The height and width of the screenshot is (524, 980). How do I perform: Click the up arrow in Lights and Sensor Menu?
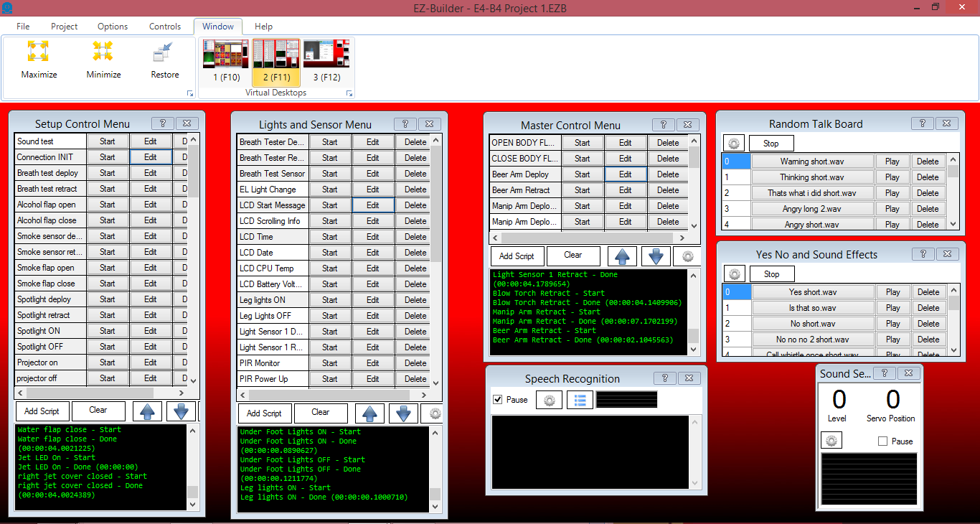click(x=369, y=413)
